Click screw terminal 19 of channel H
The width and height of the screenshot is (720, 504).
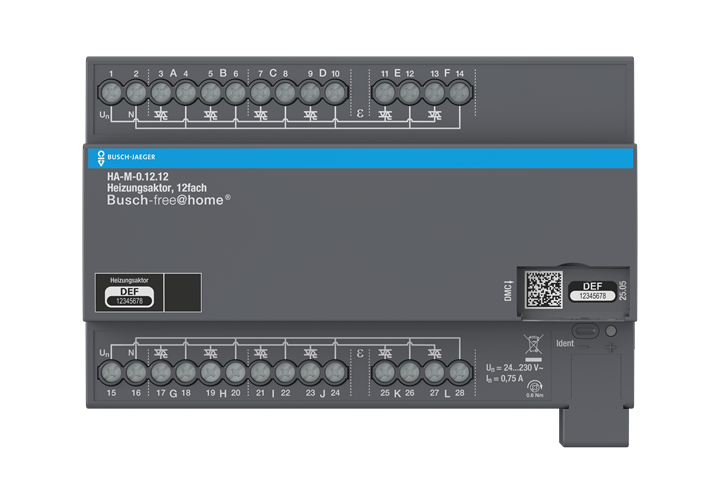tap(211, 372)
